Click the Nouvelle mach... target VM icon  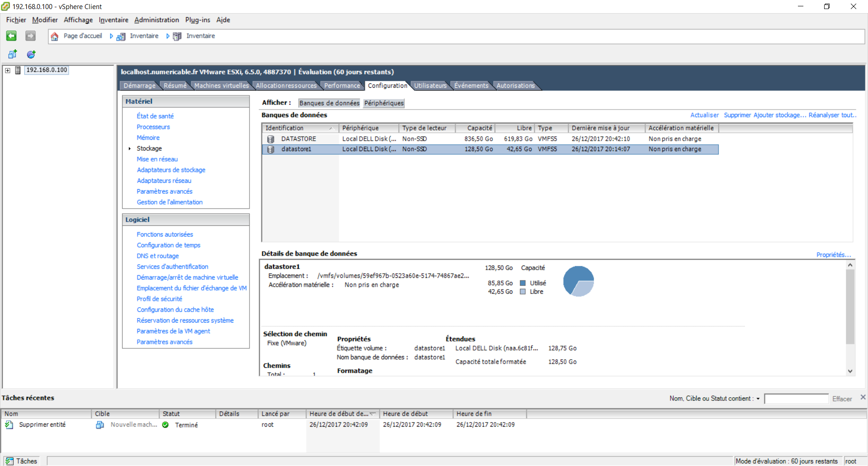click(x=100, y=425)
